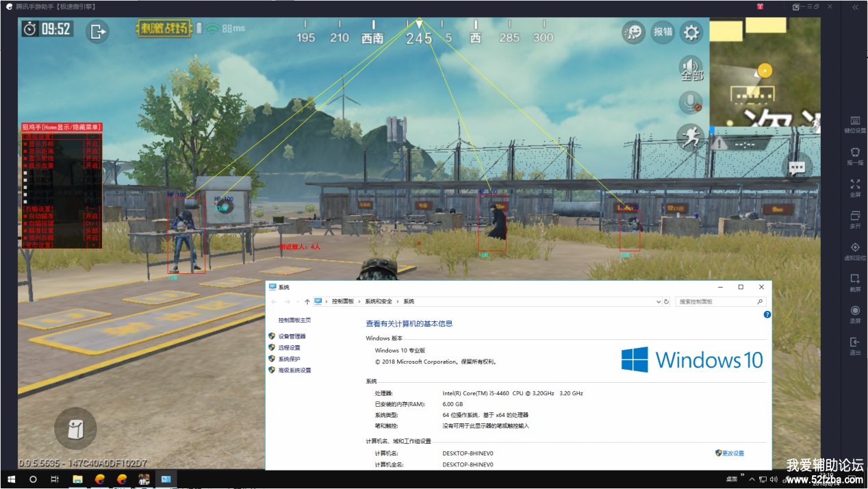Toggle 显示射线 option
The width and height of the screenshot is (868, 489).
pyautogui.click(x=62, y=158)
